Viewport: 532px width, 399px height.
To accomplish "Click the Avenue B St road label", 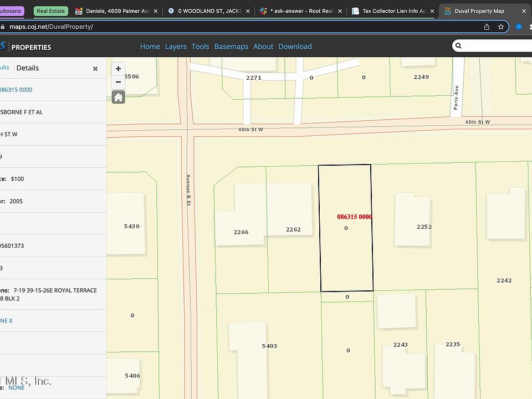I will [188, 190].
